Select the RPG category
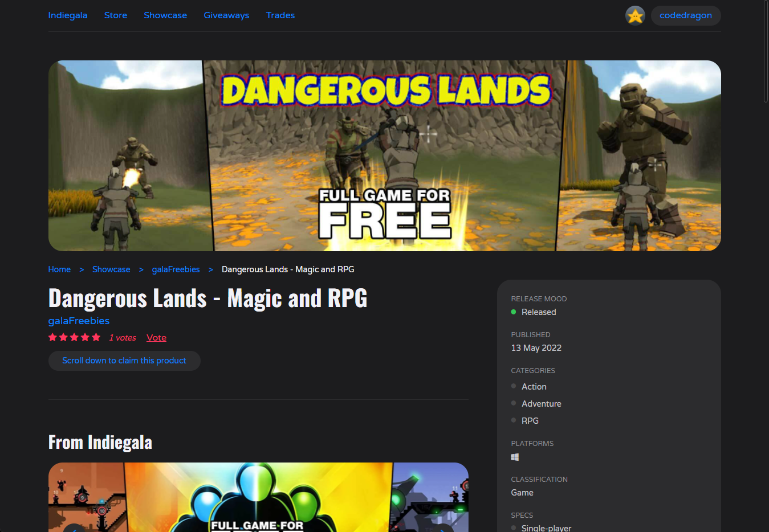The image size is (769, 532). tap(530, 421)
